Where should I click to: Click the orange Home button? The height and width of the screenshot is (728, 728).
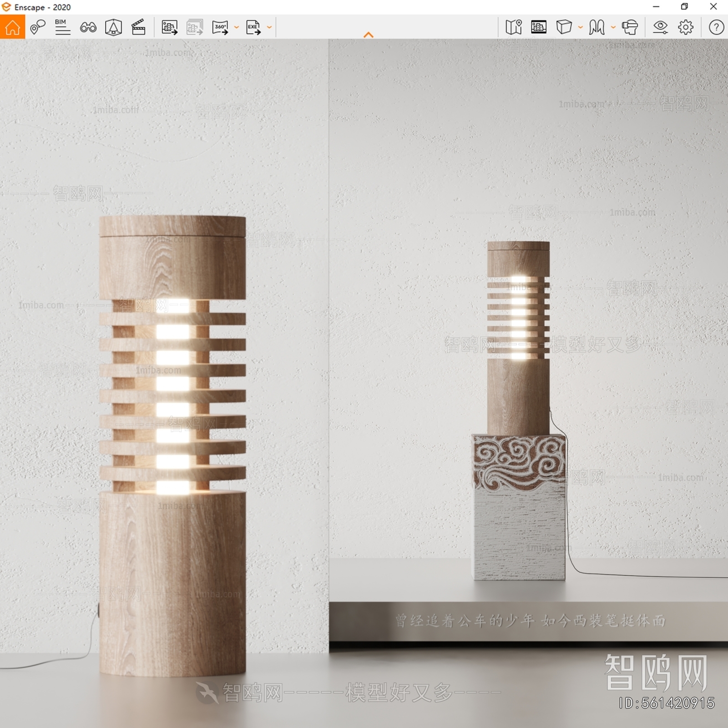tap(12, 27)
